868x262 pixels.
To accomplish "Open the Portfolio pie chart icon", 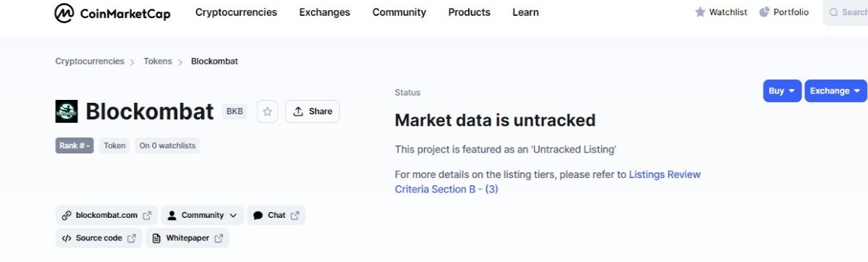I will tap(765, 12).
